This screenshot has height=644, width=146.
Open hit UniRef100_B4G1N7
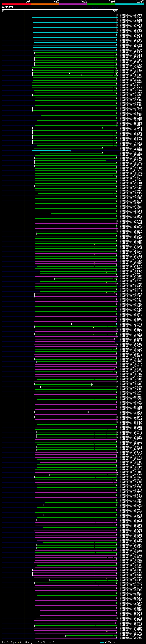coord(131,628)
